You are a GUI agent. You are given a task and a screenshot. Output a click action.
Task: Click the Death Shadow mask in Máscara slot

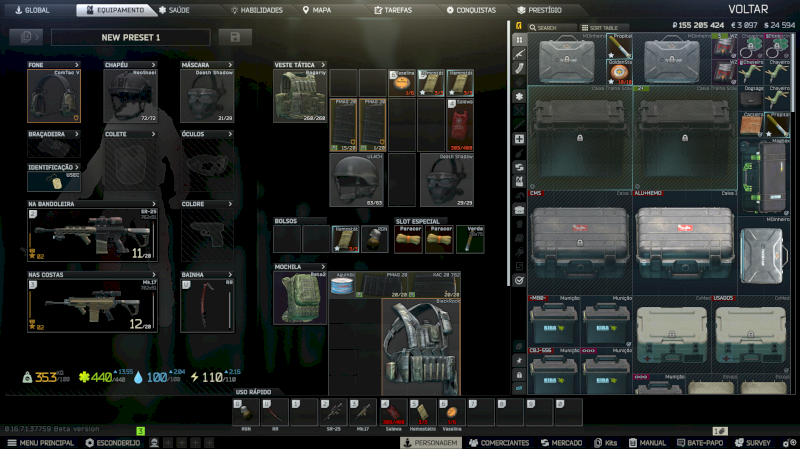click(x=207, y=96)
